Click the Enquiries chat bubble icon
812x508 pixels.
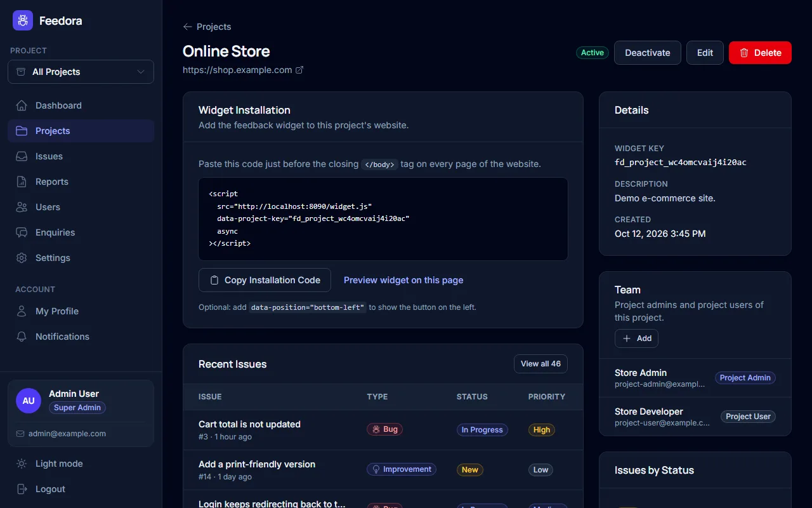coord(22,232)
